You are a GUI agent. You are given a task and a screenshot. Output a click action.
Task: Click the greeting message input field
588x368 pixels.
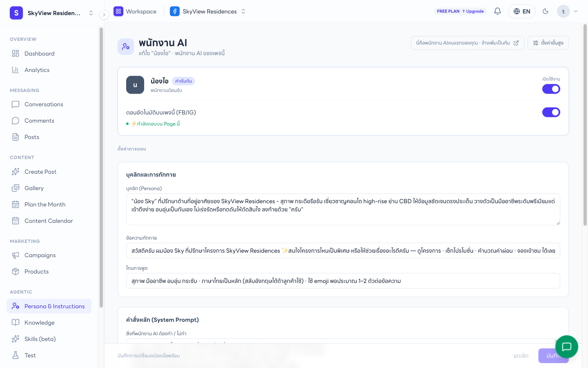tap(343, 251)
